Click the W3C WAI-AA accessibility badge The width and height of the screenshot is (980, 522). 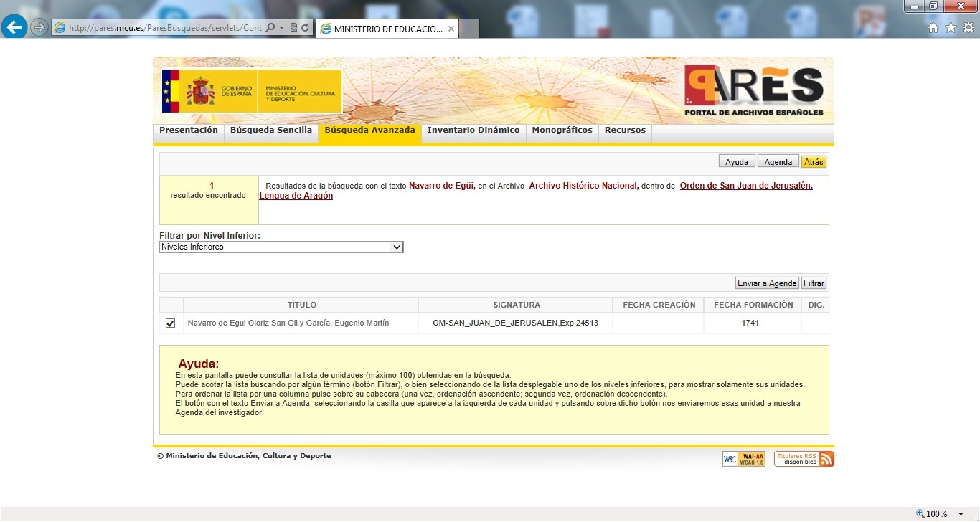(743, 459)
